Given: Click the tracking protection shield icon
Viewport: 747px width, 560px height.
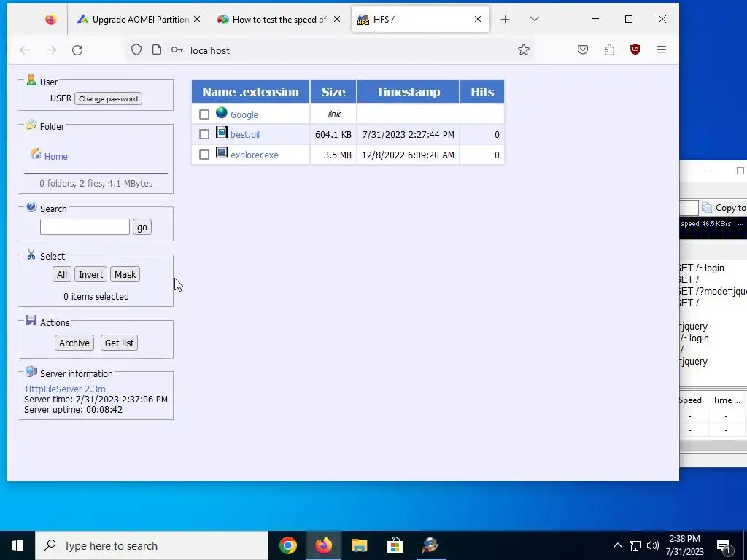Looking at the screenshot, I should [x=136, y=50].
